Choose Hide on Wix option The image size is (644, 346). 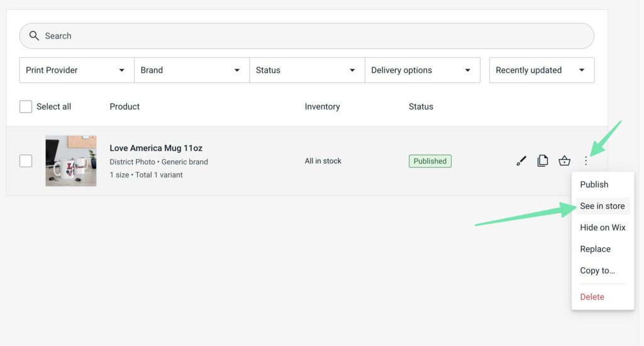click(602, 228)
